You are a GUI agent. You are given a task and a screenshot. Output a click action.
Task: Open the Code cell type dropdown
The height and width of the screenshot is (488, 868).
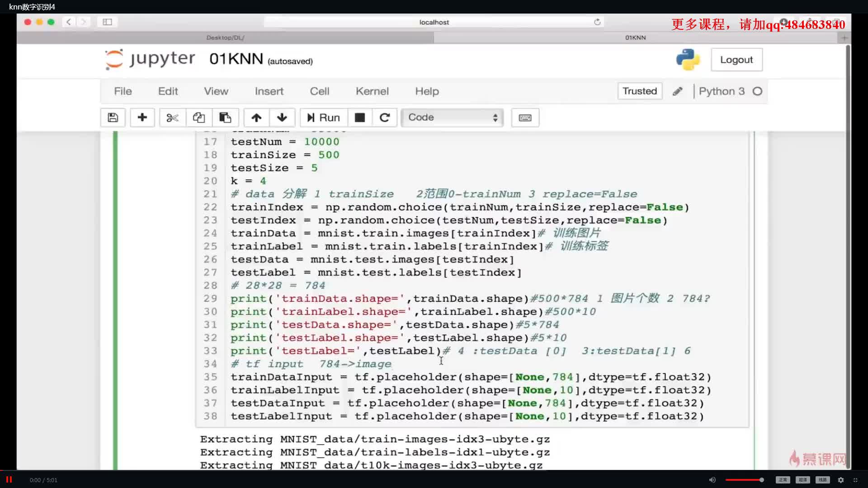click(x=452, y=117)
